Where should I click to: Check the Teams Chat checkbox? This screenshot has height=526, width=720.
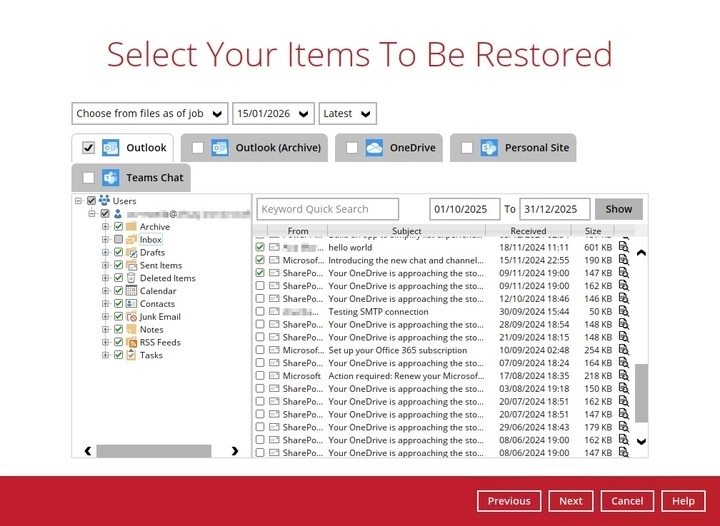[x=88, y=178]
